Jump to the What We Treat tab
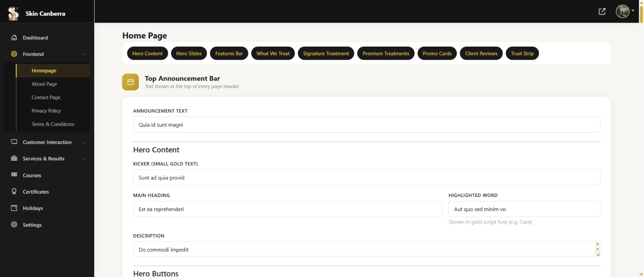Image resolution: width=644 pixels, height=277 pixels. [273, 53]
